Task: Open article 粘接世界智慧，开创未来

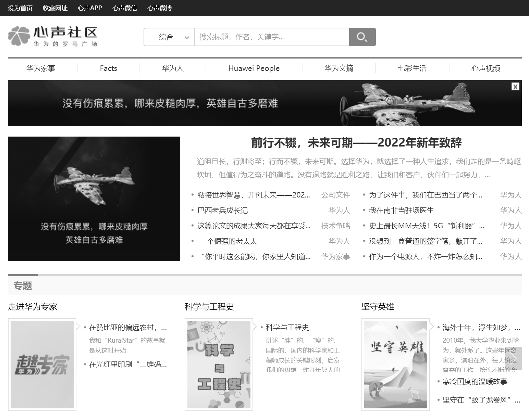Action: tap(254, 195)
